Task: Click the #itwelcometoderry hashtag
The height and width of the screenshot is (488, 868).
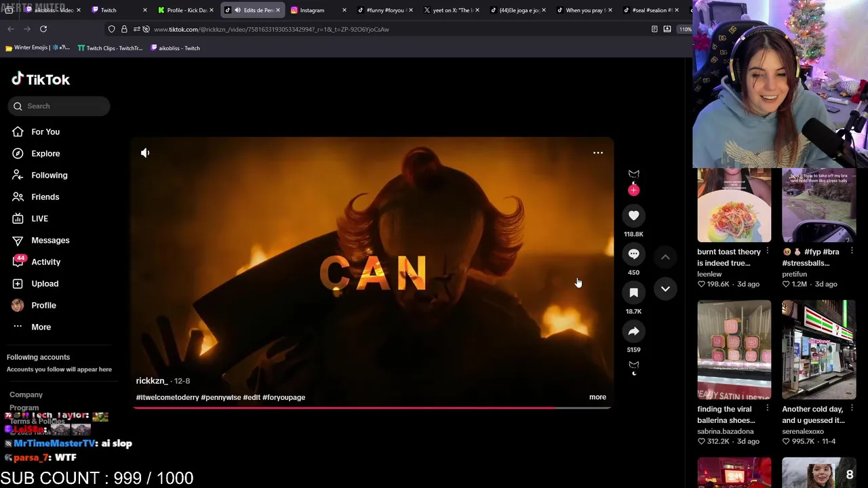Action: [x=167, y=397]
